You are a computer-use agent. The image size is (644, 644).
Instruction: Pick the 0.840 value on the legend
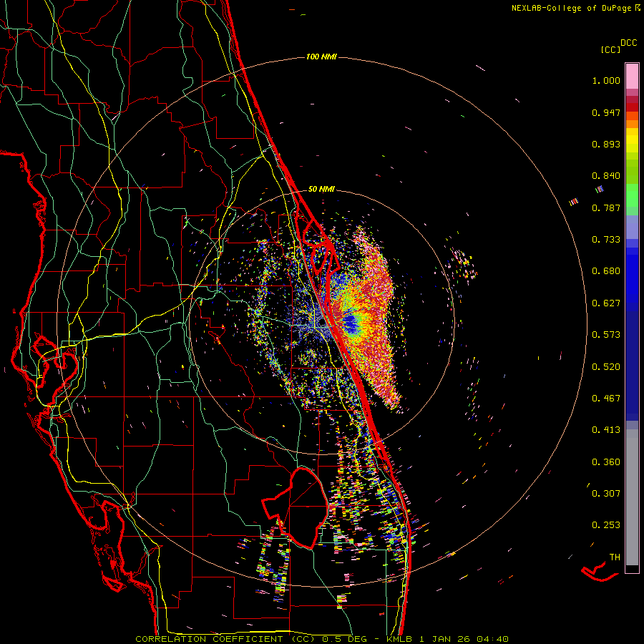[606, 176]
